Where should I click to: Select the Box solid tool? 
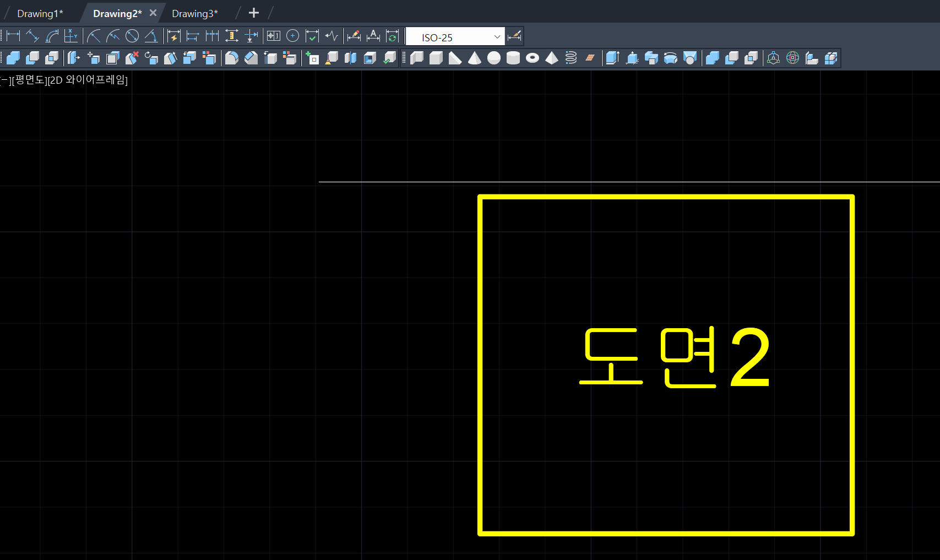[436, 58]
